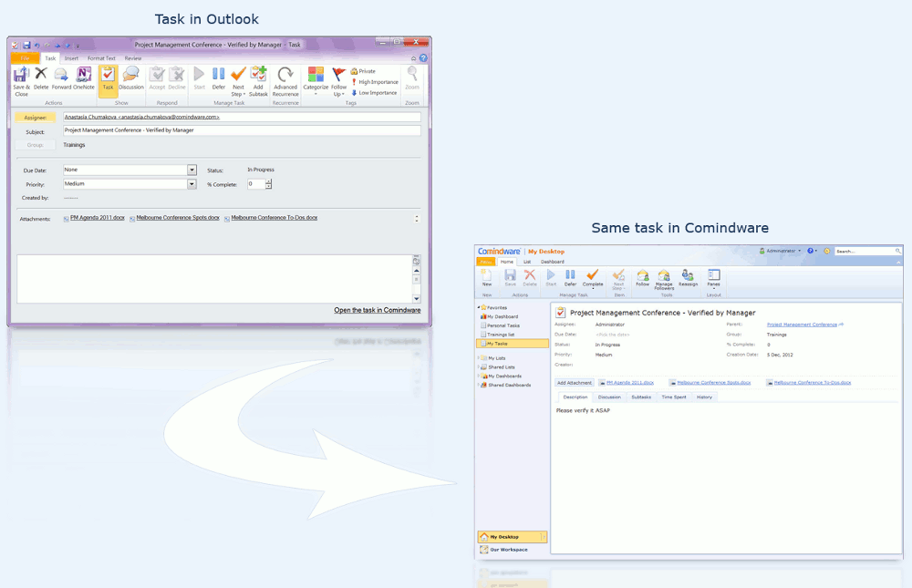Image resolution: width=912 pixels, height=588 pixels.
Task: Click the Start icon in Comindware ribbon
Action: (551, 278)
